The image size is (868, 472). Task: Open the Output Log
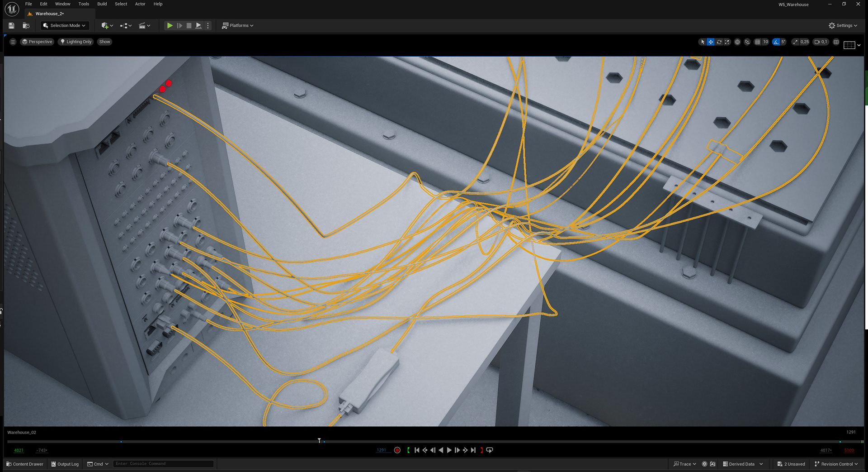(65, 464)
